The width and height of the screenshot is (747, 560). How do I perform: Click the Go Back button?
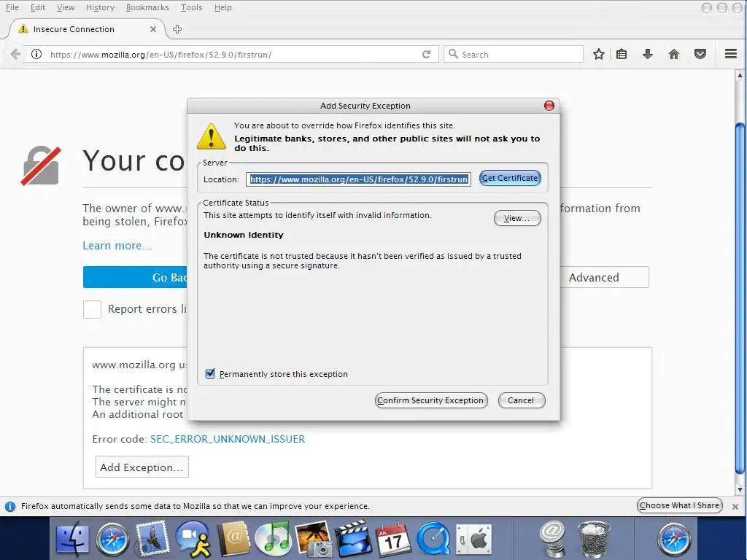pyautogui.click(x=135, y=277)
